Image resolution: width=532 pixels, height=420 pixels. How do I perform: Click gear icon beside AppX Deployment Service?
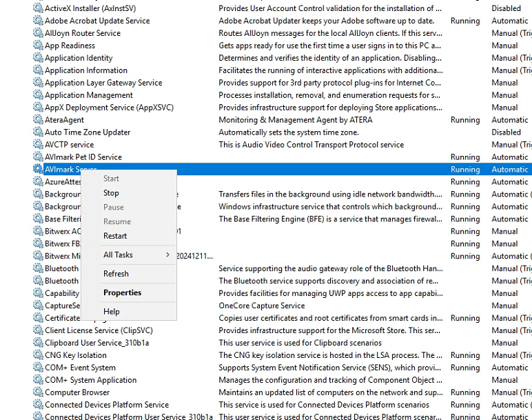(x=38, y=108)
